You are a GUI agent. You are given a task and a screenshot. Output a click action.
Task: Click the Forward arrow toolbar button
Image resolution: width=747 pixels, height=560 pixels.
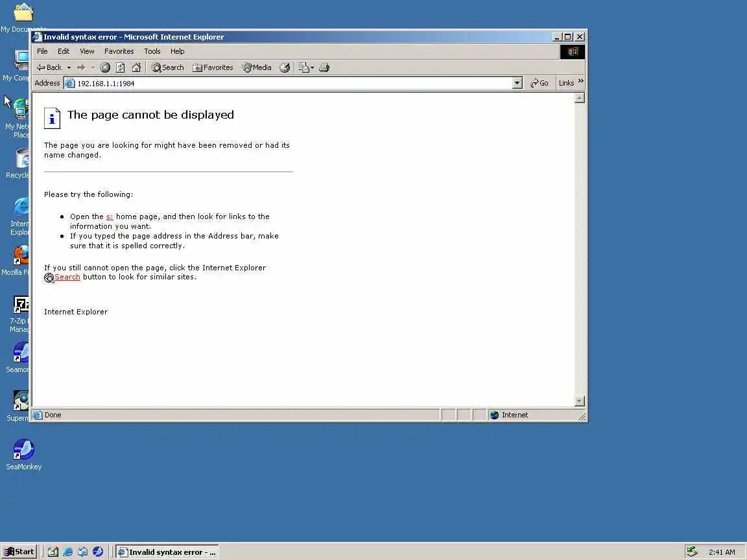pos(81,67)
